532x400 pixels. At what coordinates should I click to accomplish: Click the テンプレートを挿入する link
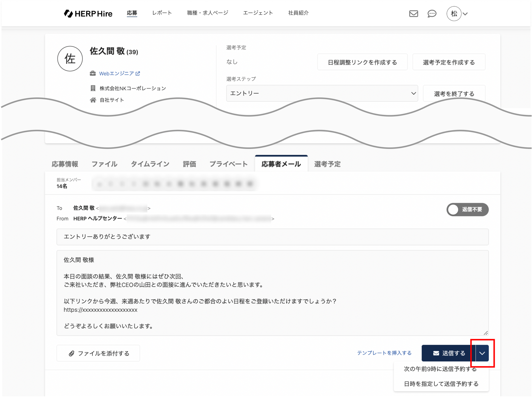click(384, 353)
